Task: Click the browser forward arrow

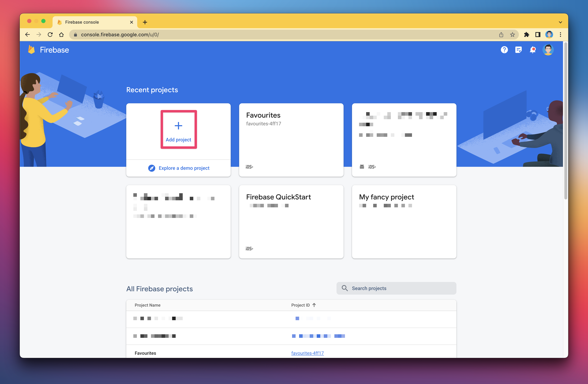Action: [x=39, y=35]
